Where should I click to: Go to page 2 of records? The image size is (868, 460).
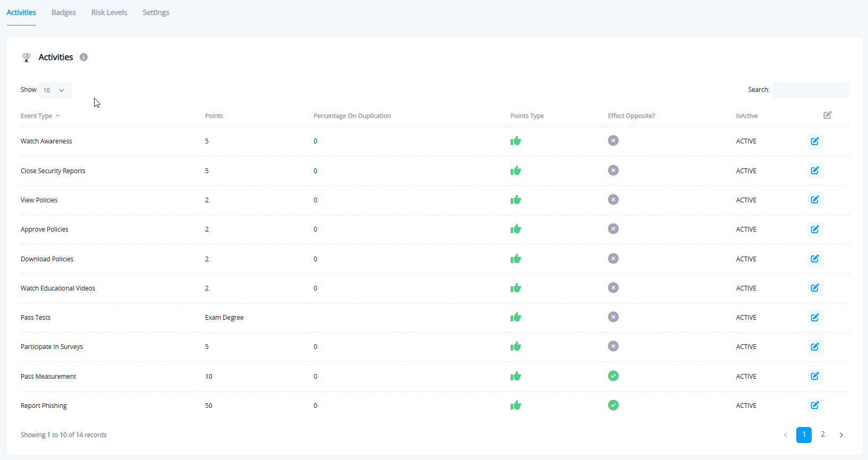[x=822, y=435]
